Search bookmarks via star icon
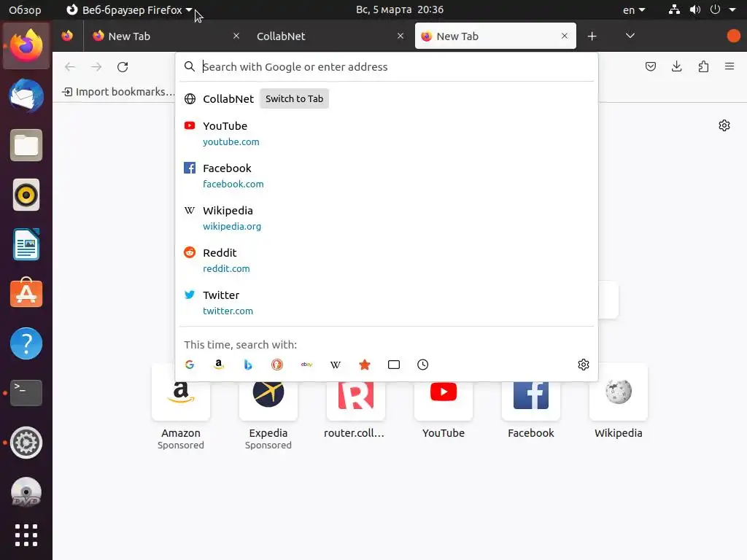Image resolution: width=747 pixels, height=560 pixels. pos(365,365)
